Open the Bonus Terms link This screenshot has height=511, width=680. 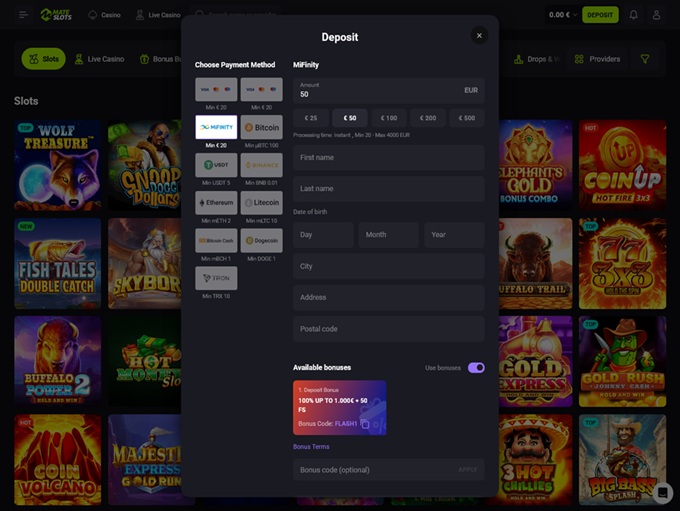(311, 447)
